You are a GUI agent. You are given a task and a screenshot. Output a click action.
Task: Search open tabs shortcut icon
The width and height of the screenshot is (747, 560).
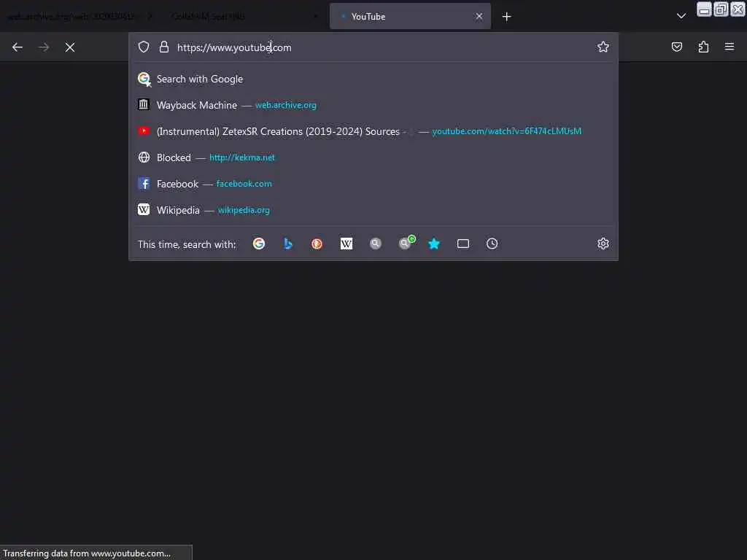click(x=463, y=244)
